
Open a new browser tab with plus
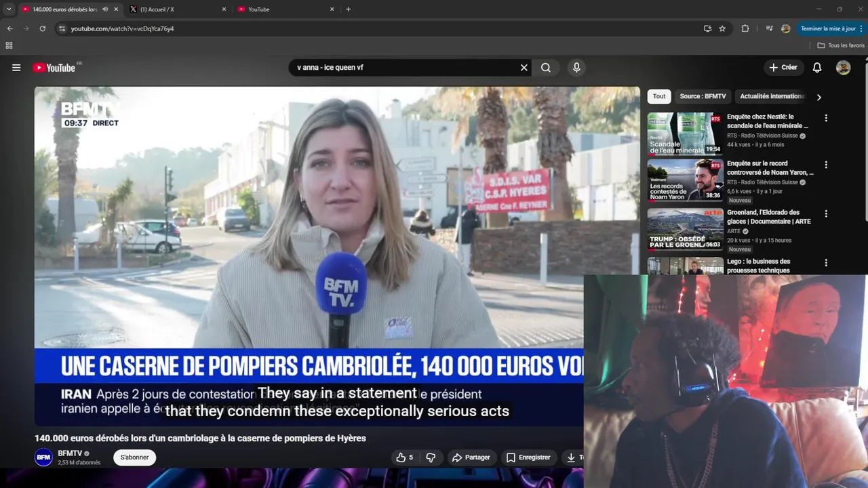349,9
